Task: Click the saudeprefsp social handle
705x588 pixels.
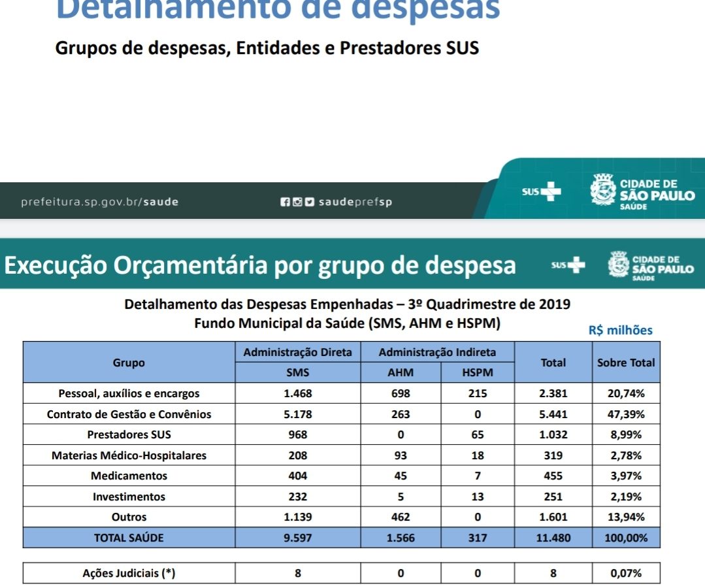Action: pyautogui.click(x=355, y=202)
